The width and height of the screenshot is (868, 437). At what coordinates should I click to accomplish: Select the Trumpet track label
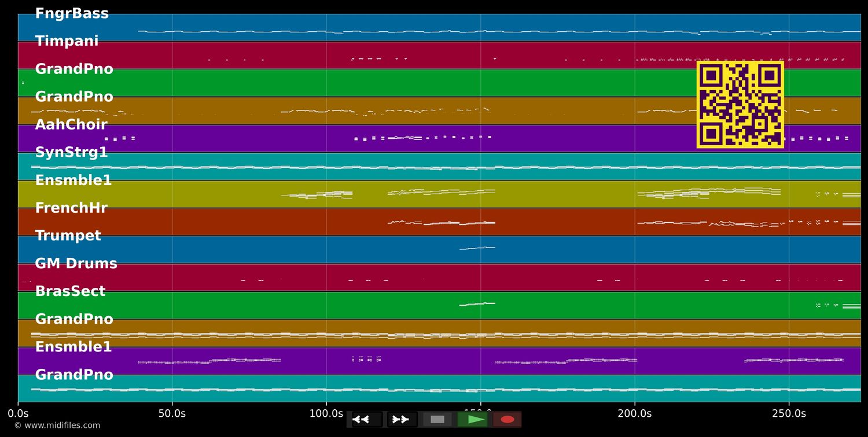coord(68,235)
